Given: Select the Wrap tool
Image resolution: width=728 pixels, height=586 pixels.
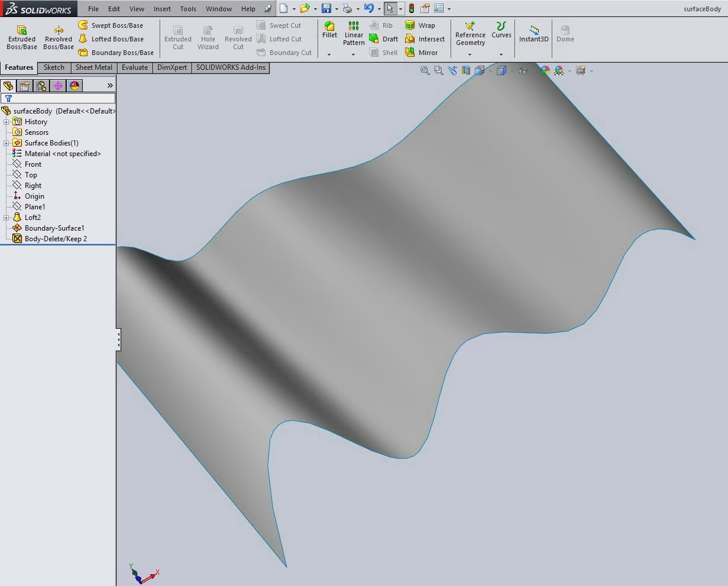Looking at the screenshot, I should pyautogui.click(x=420, y=25).
